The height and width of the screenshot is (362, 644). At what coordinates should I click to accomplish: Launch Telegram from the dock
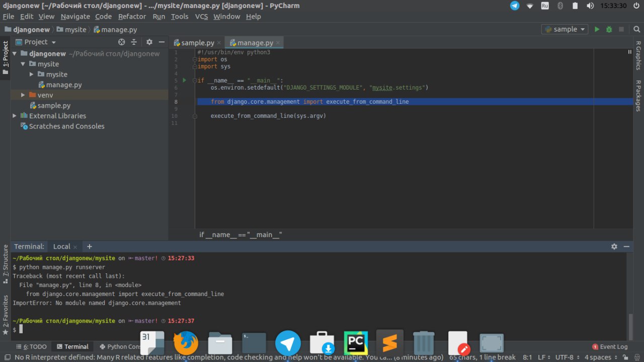click(x=288, y=343)
